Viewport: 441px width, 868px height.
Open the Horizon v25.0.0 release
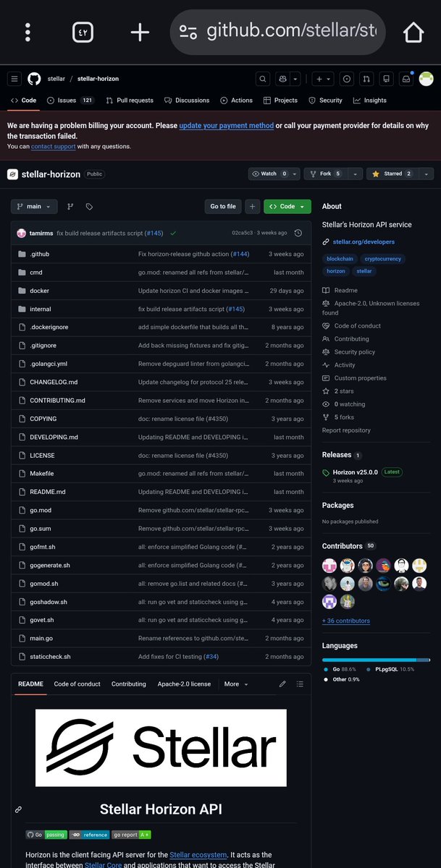pyautogui.click(x=357, y=472)
